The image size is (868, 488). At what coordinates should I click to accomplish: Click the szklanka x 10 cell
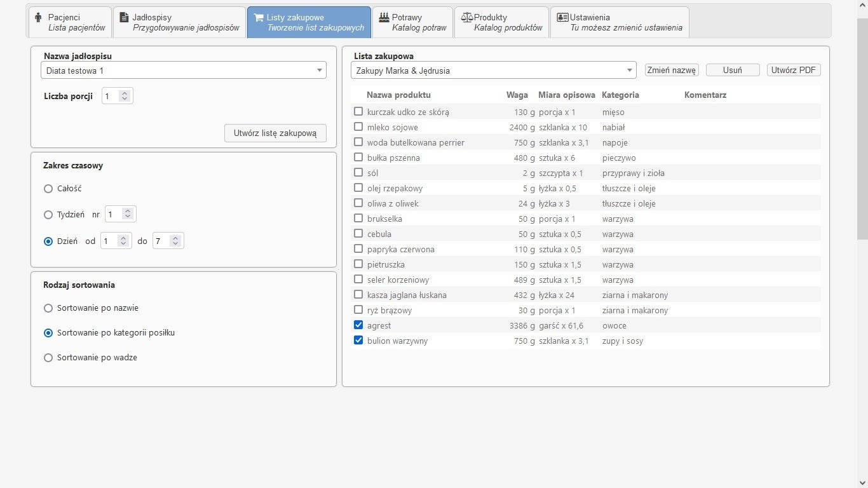(x=563, y=127)
